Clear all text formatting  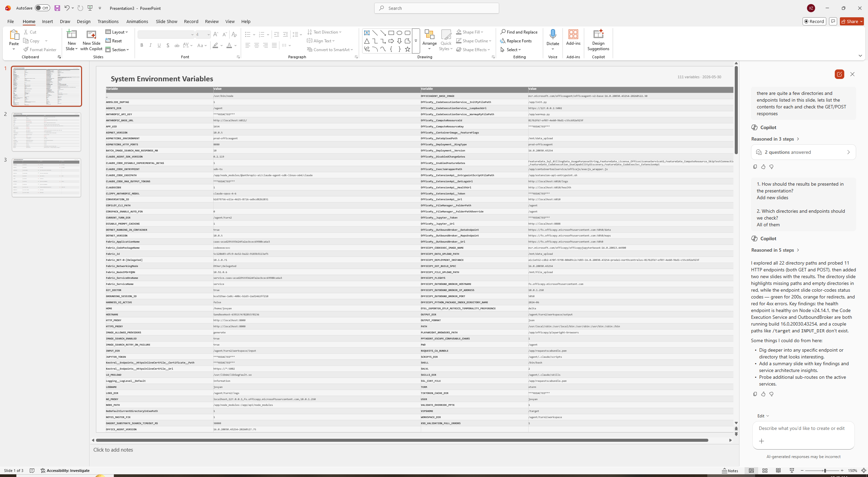pos(234,35)
